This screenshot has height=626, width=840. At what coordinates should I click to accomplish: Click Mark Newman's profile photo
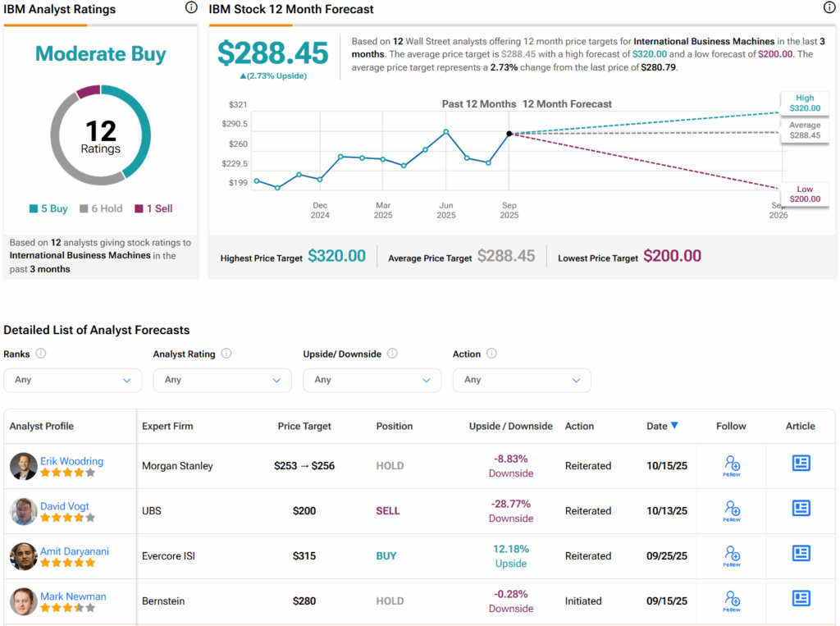[x=23, y=601]
